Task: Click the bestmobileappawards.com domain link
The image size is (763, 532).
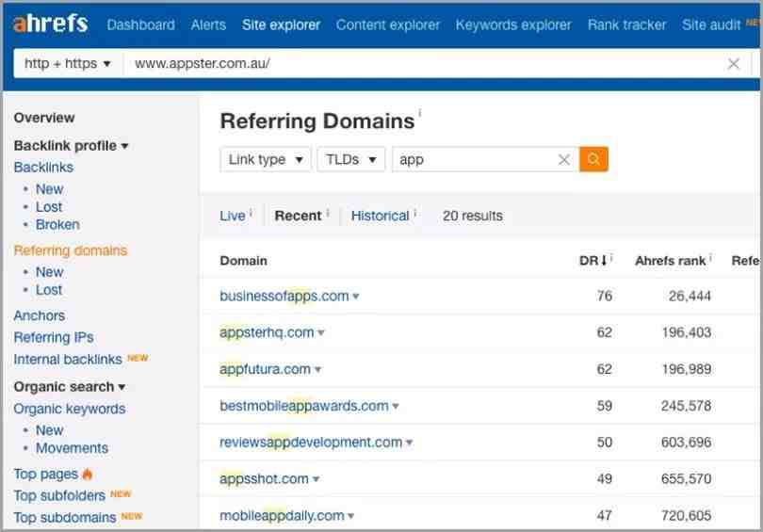Action: [304, 406]
